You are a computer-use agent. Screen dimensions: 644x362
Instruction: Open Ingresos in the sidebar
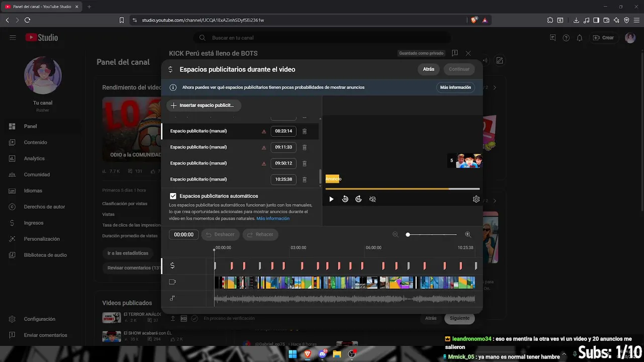34,223
